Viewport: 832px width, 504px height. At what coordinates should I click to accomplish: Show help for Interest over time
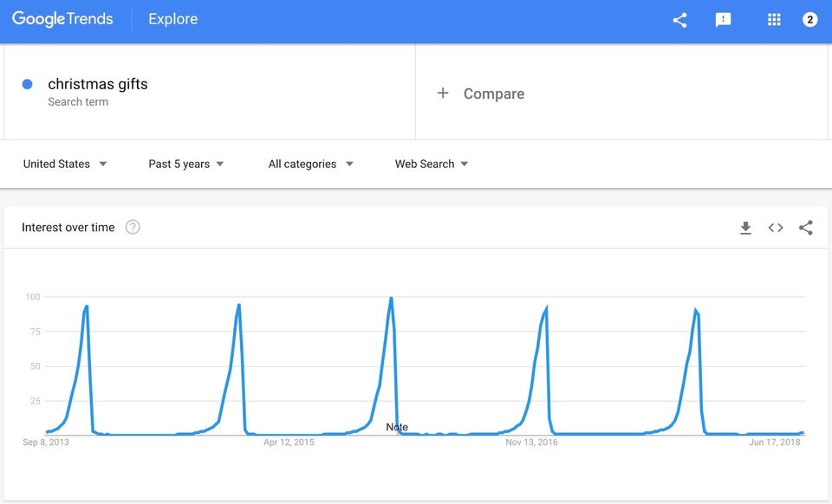click(133, 228)
